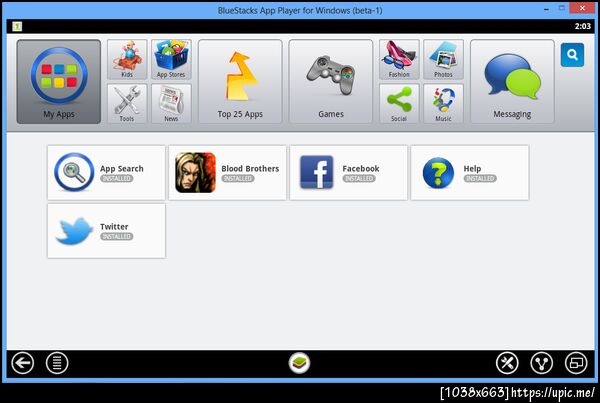600x403 pixels.
Task: Open the Games category tile
Action: click(331, 82)
